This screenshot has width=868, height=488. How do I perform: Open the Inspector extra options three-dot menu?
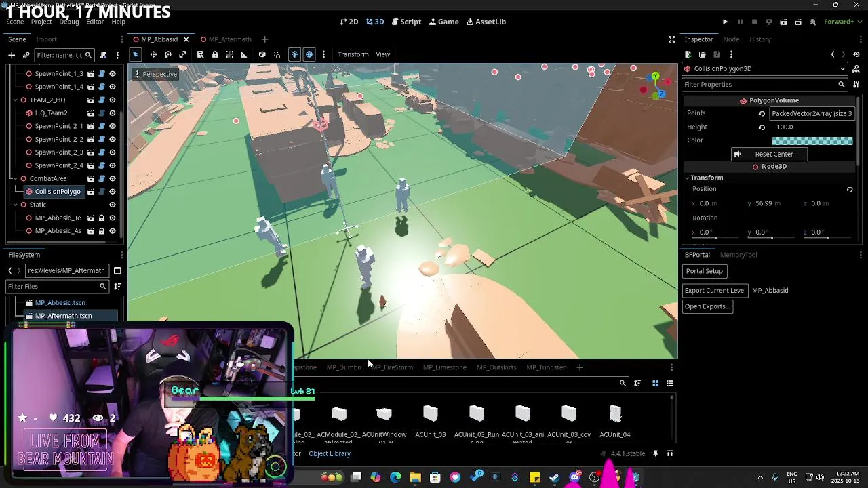click(x=731, y=54)
